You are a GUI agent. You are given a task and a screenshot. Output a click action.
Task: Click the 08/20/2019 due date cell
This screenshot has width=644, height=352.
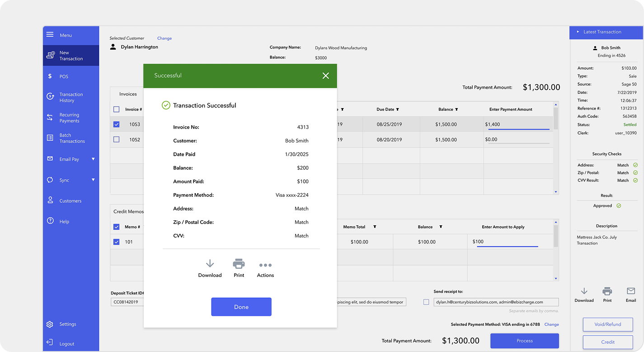click(389, 140)
